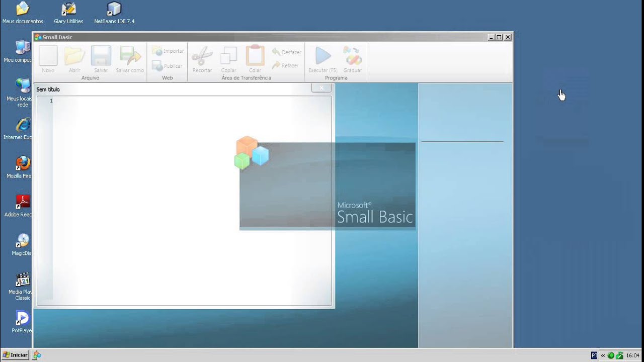Click the PT language indicator in tray
This screenshot has height=362, width=644.
[x=594, y=355]
